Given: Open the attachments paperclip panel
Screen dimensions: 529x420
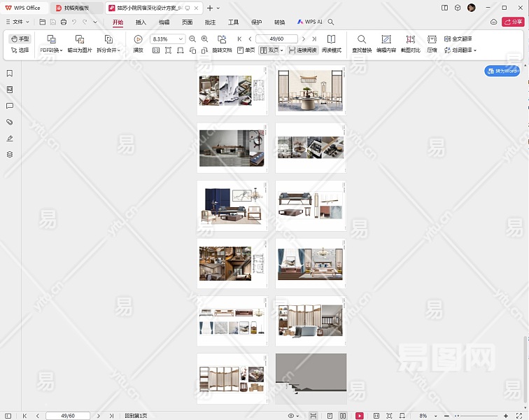Looking at the screenshot, I should pos(10,122).
